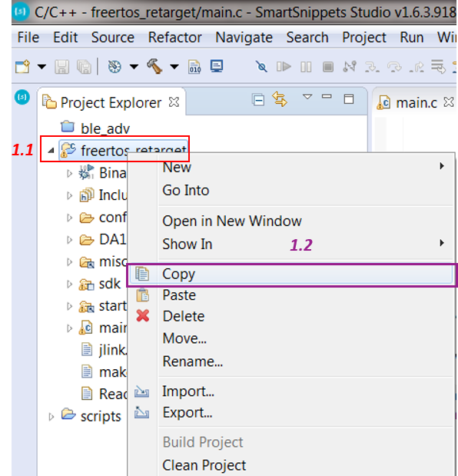Click the hammer Build icon
Viewport: 458px width, 476px height.
(x=154, y=66)
